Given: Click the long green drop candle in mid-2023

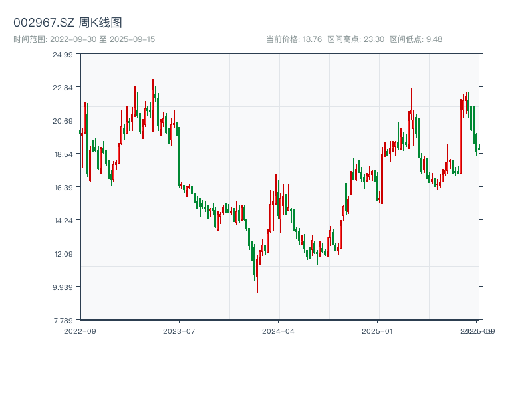Looking at the screenshot, I should [x=180, y=156].
